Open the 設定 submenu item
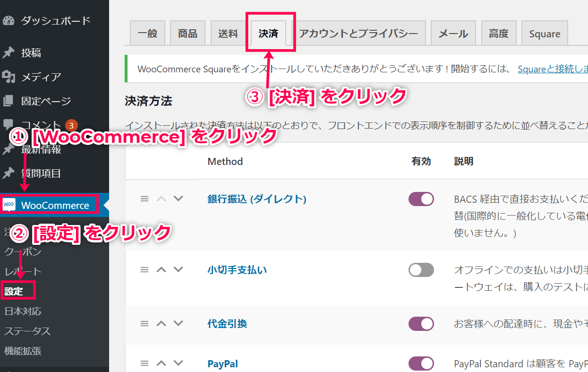 coord(14,291)
